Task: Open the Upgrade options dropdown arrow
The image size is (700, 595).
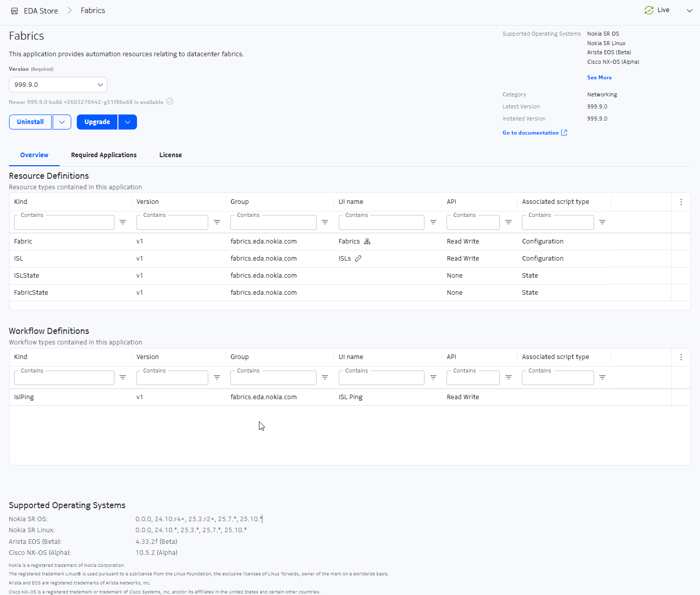Action: pos(127,122)
